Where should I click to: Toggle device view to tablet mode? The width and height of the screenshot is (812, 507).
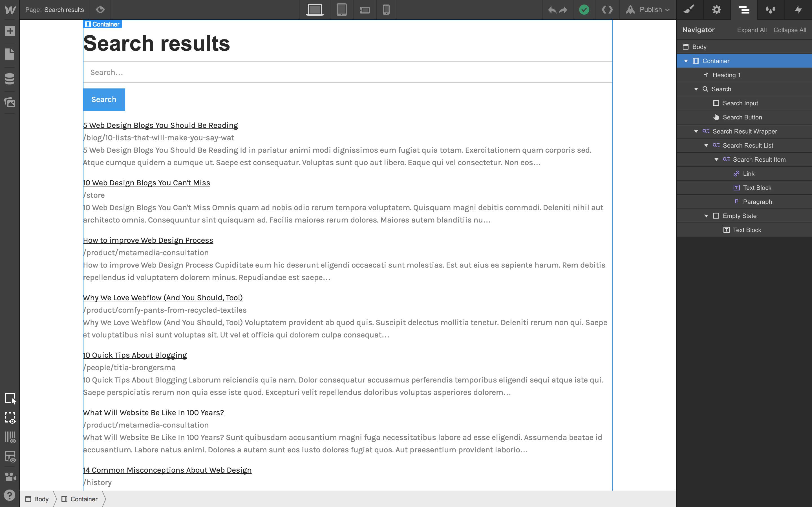341,9
